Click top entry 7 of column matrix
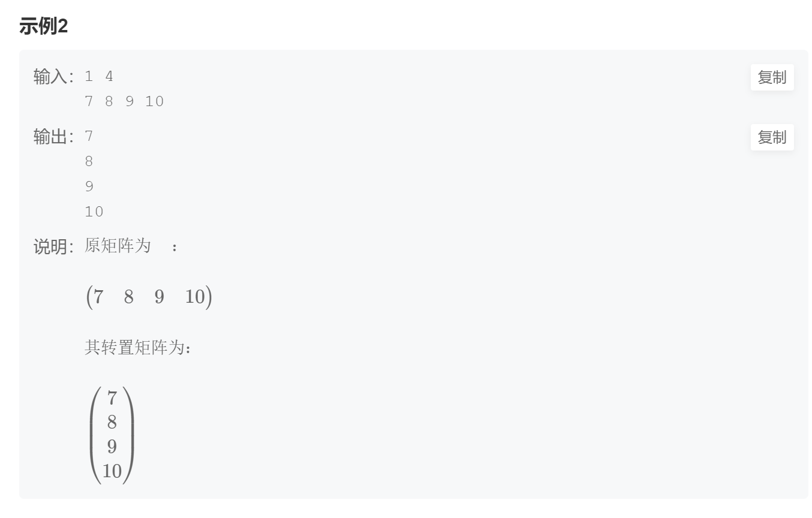 click(x=112, y=397)
